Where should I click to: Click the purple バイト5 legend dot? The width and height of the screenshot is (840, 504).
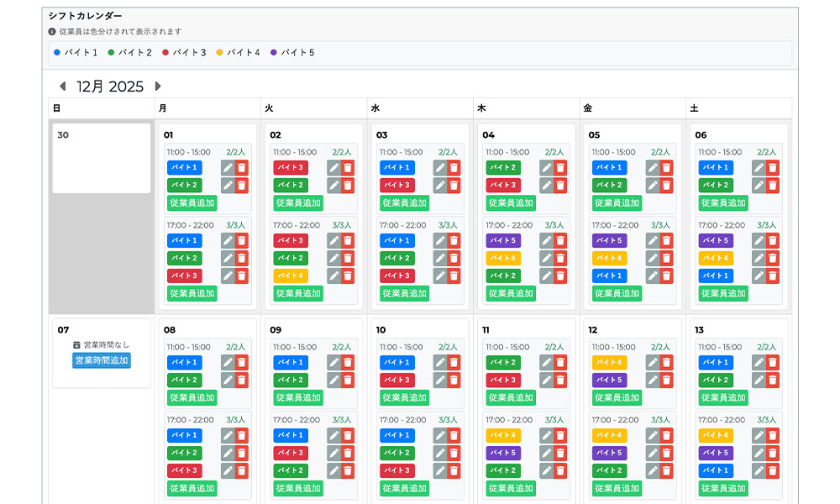(274, 52)
